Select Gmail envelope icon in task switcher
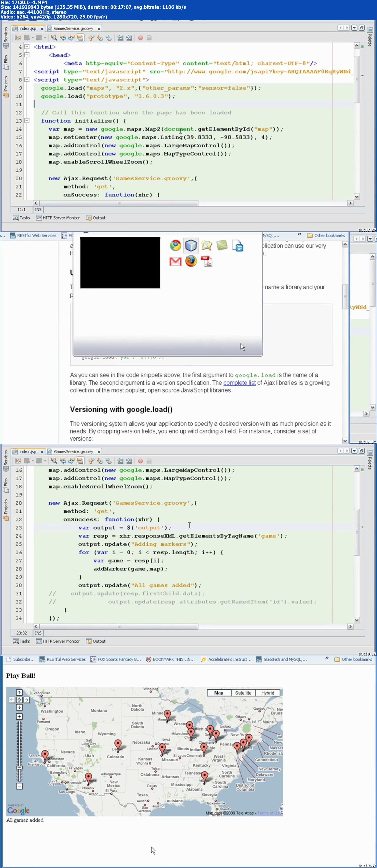 coord(175,262)
